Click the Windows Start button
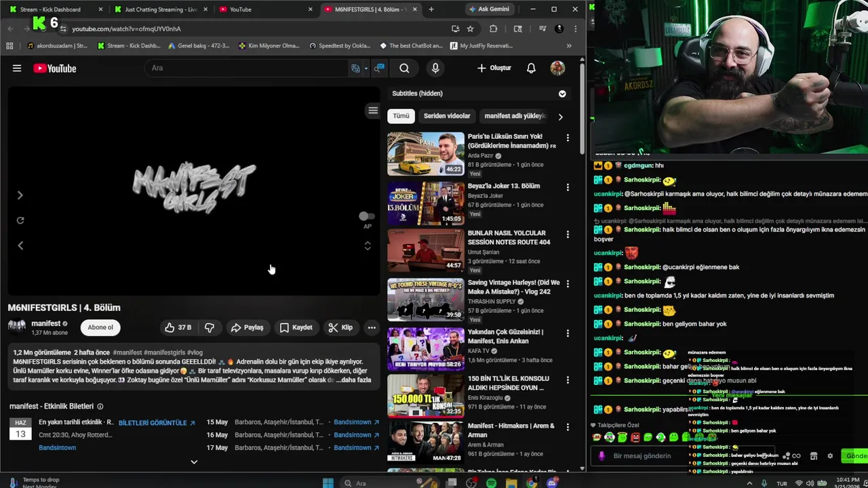Image resolution: width=868 pixels, height=488 pixels. point(328,483)
